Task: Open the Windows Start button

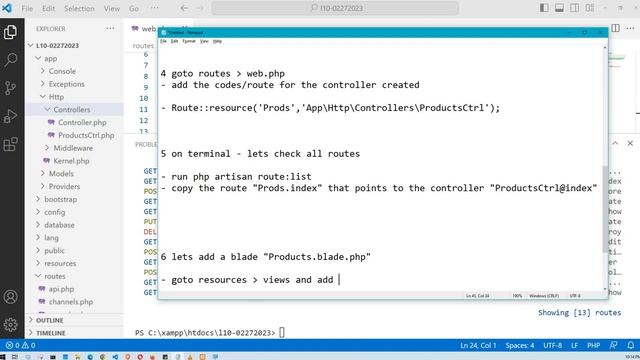Action: (x=3, y=357)
